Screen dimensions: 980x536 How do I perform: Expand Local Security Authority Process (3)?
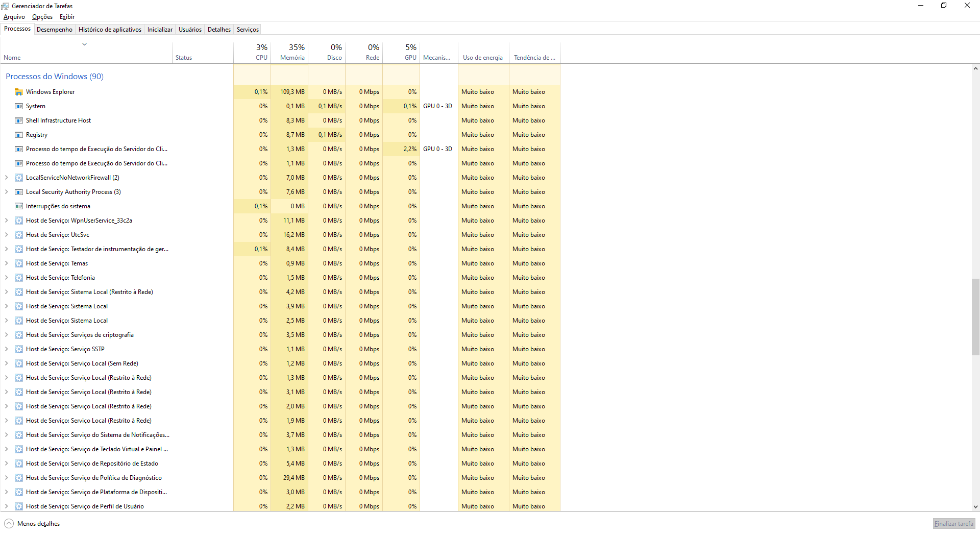coord(6,192)
